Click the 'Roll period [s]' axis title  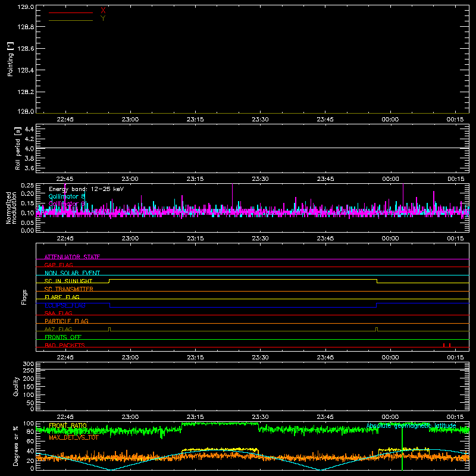[18, 149]
